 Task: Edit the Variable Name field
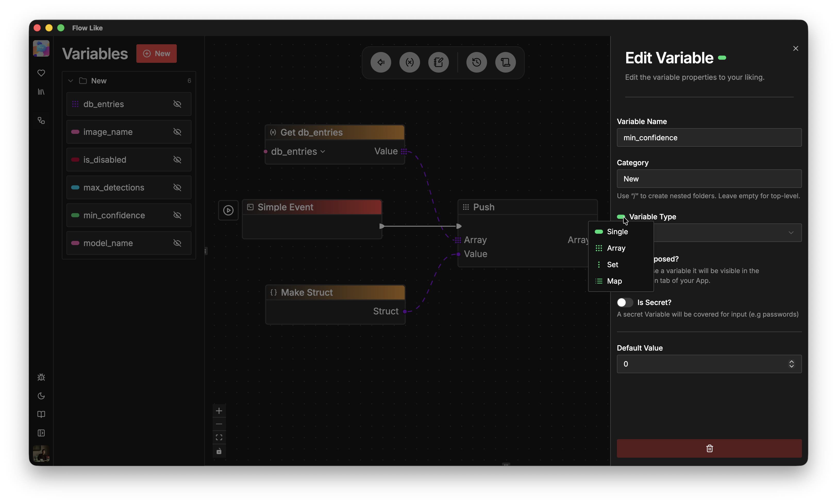pyautogui.click(x=709, y=137)
